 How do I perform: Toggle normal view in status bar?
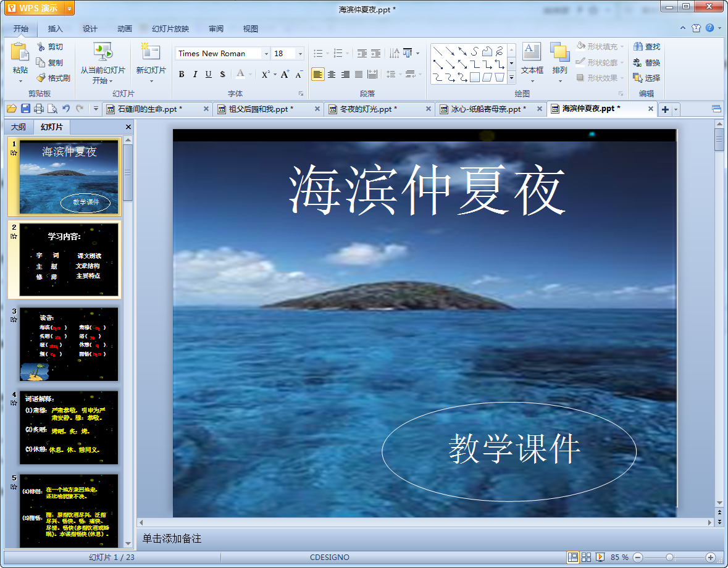tap(573, 557)
